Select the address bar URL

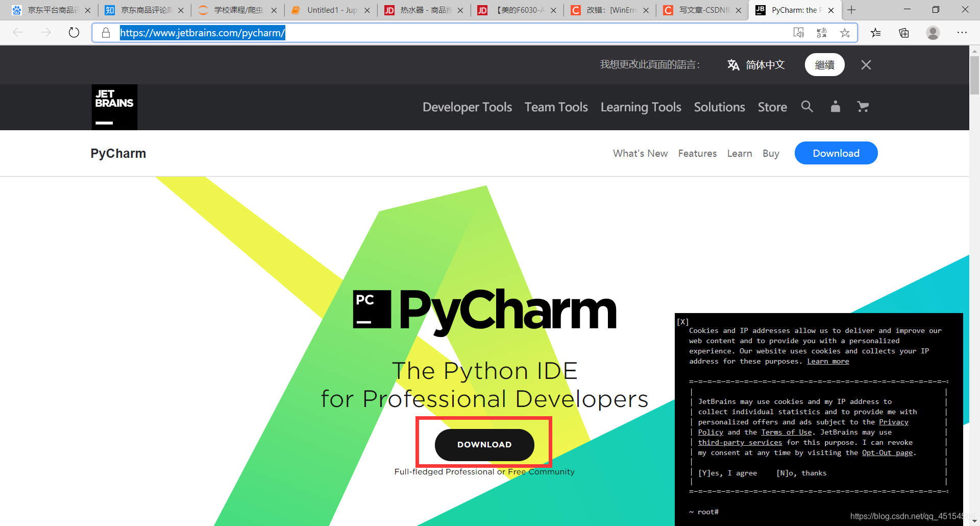[203, 33]
